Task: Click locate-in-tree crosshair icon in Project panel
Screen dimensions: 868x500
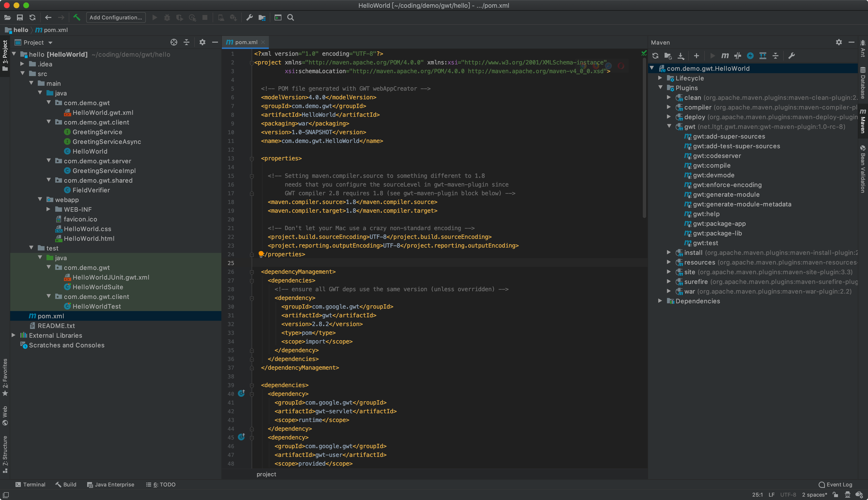Action: (x=174, y=42)
